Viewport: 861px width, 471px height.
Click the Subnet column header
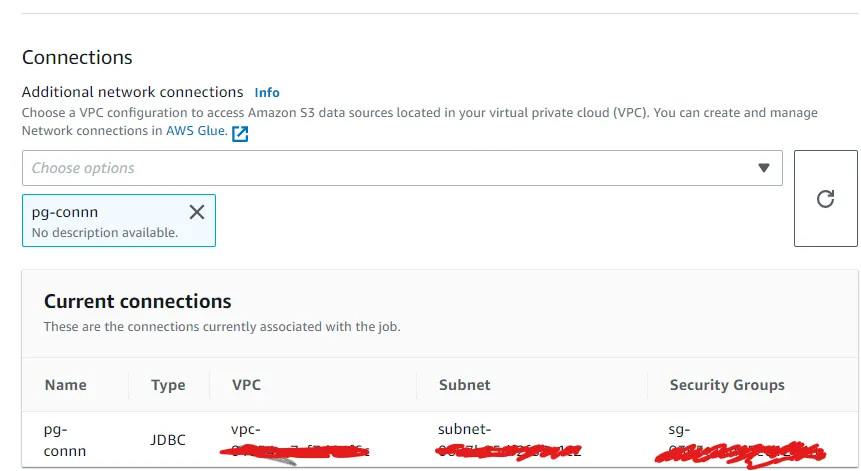tap(465, 385)
